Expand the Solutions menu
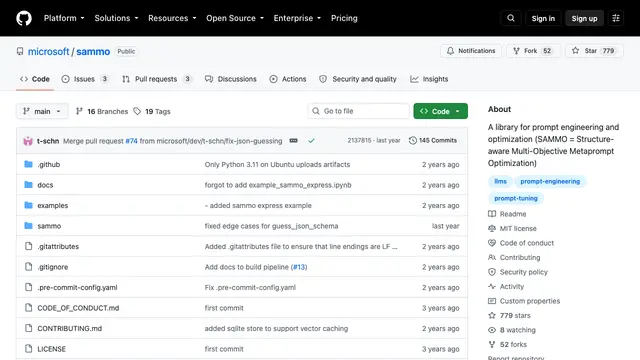Viewport: 640px width, 360px height. point(116,18)
